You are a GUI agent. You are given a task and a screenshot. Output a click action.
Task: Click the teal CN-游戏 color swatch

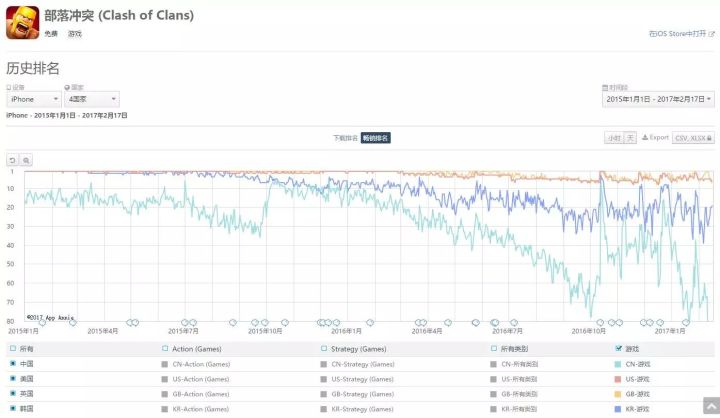pyautogui.click(x=618, y=364)
